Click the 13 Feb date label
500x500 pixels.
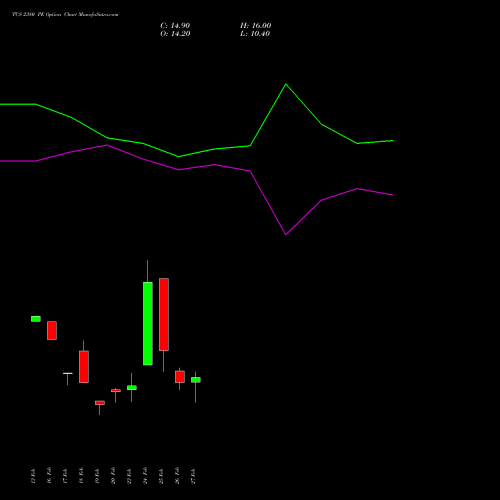click(33, 476)
